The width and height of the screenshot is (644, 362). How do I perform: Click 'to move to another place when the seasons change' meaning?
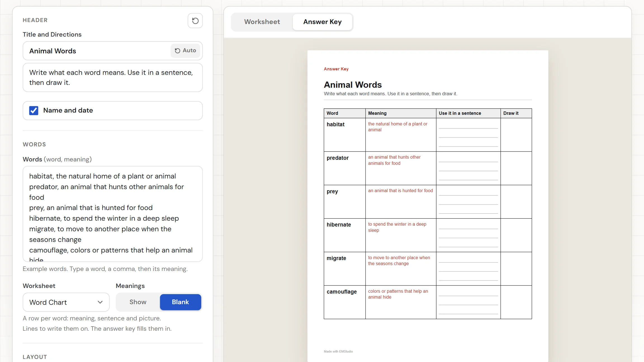[399, 261]
